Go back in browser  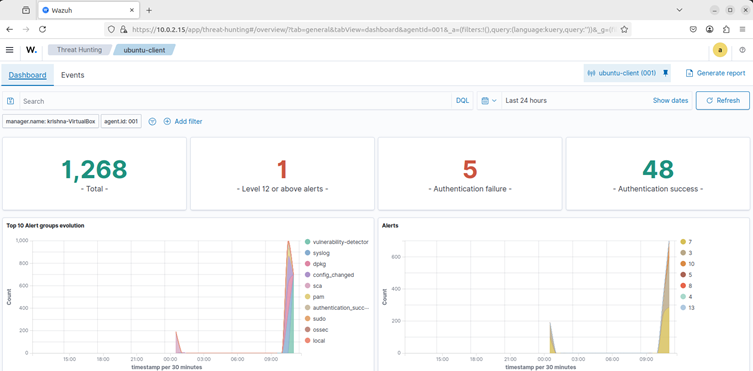9,29
